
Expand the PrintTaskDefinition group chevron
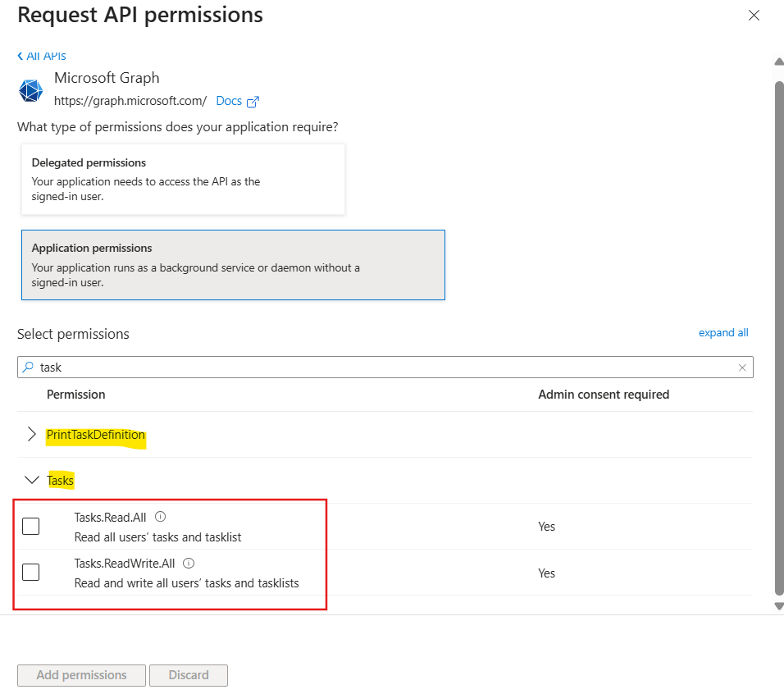(x=31, y=434)
